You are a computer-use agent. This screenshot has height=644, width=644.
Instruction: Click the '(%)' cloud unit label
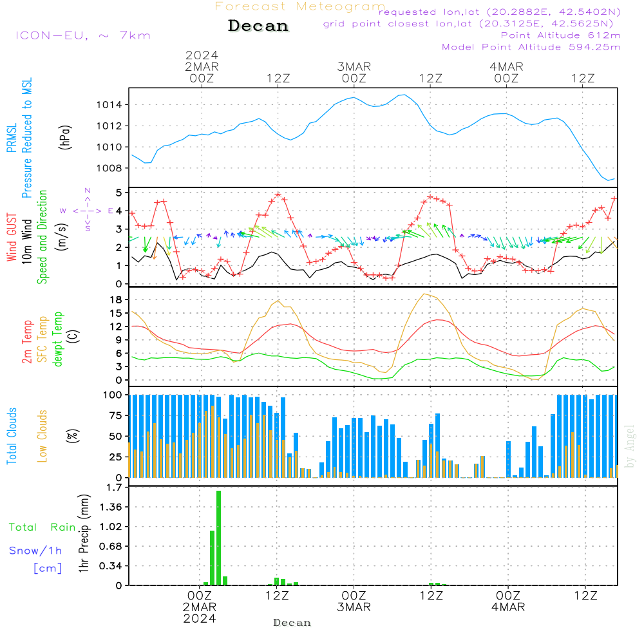(73, 436)
